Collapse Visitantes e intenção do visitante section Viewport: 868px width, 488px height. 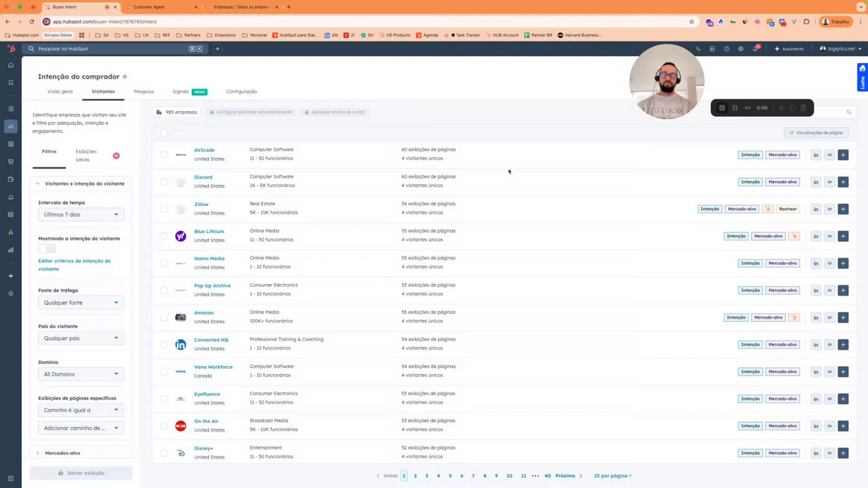[x=81, y=184]
